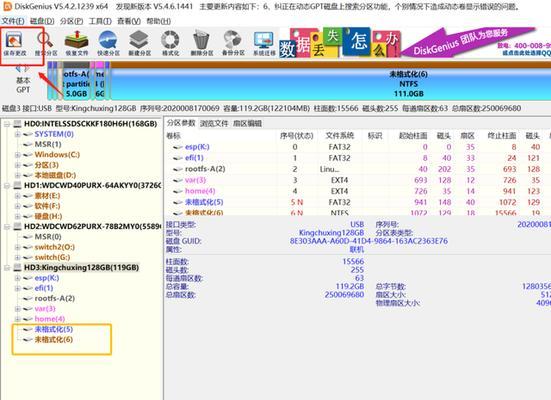The width and height of the screenshot is (551, 400).
Task: Click the partition icon beside var(3) in table
Action: pyautogui.click(x=177, y=180)
